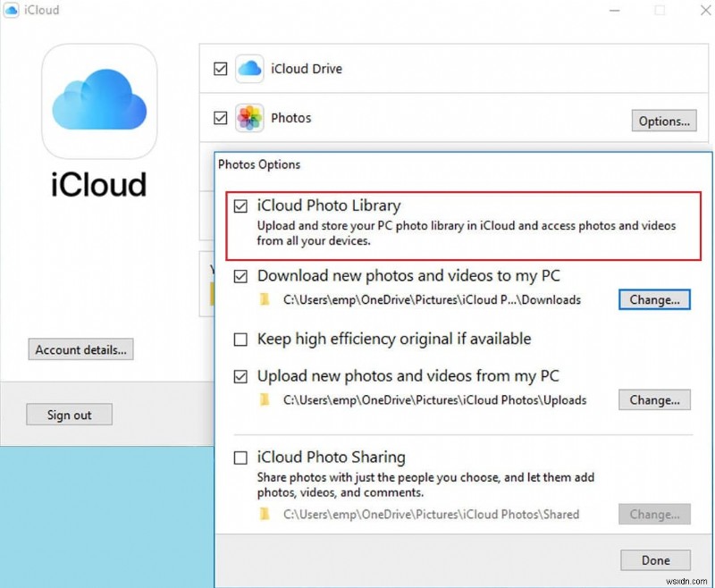Click the iCloud Drive cloud icon
This screenshot has height=588, width=715.
point(248,68)
